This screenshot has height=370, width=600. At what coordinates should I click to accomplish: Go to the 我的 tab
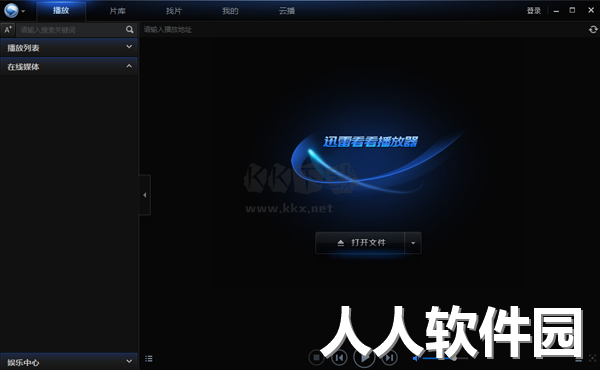(230, 11)
